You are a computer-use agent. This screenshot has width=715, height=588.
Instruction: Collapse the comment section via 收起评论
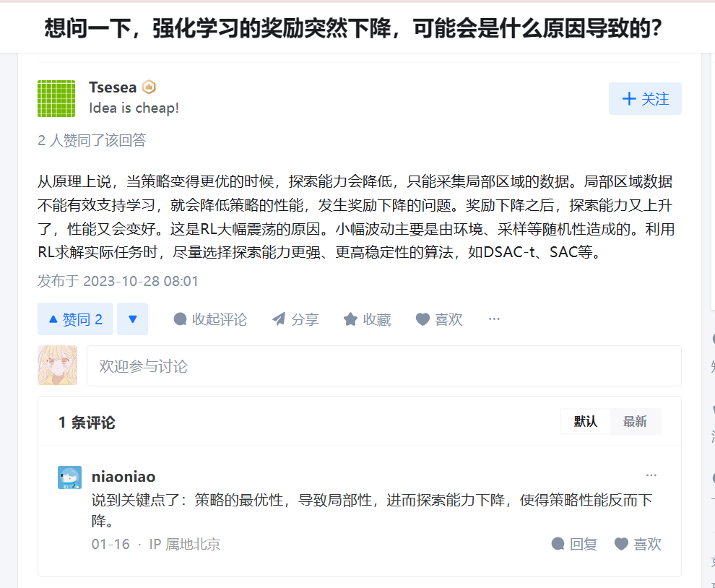(x=210, y=319)
